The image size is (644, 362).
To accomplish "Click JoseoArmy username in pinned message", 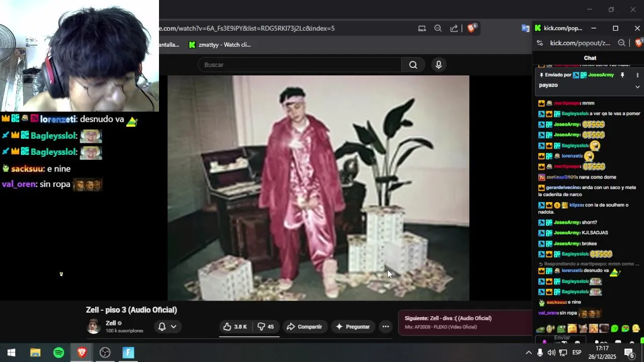I will tap(601, 75).
